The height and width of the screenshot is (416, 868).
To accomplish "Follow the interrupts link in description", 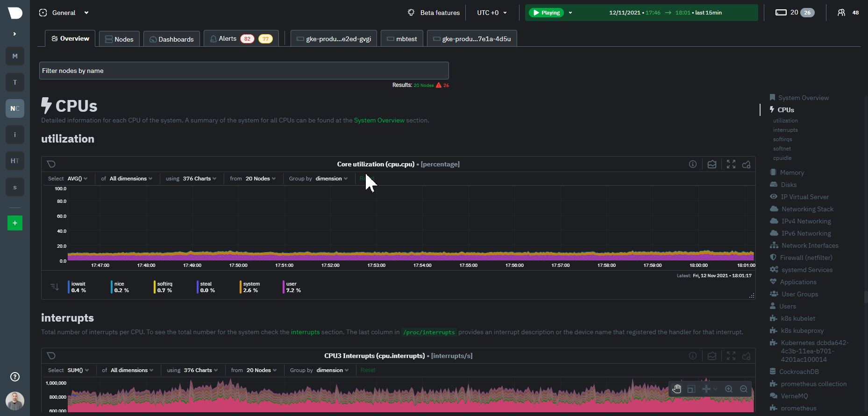I will point(306,332).
